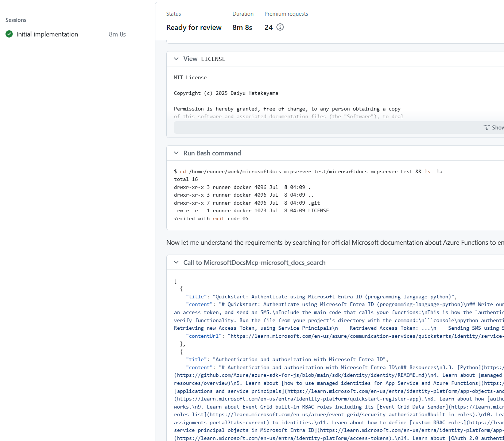Click the Ready for review status label
504x441 pixels.
(194, 27)
